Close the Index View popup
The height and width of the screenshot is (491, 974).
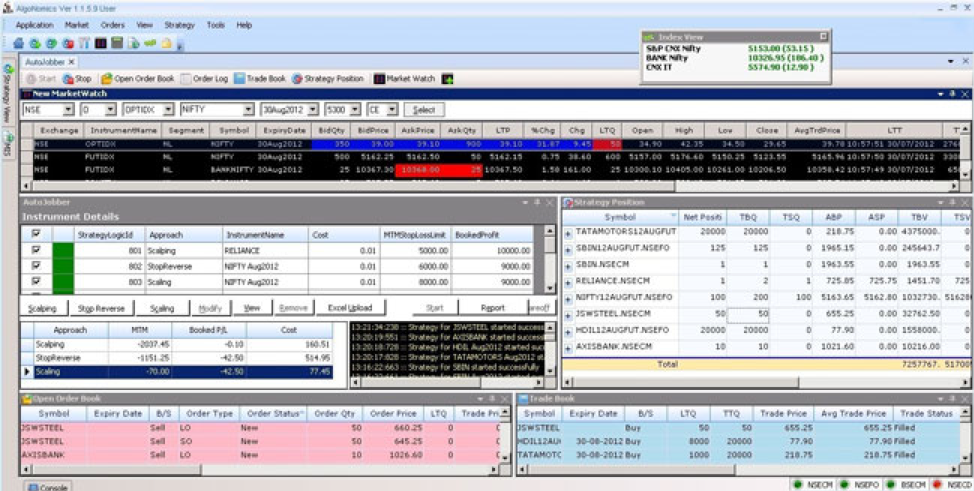point(824,37)
